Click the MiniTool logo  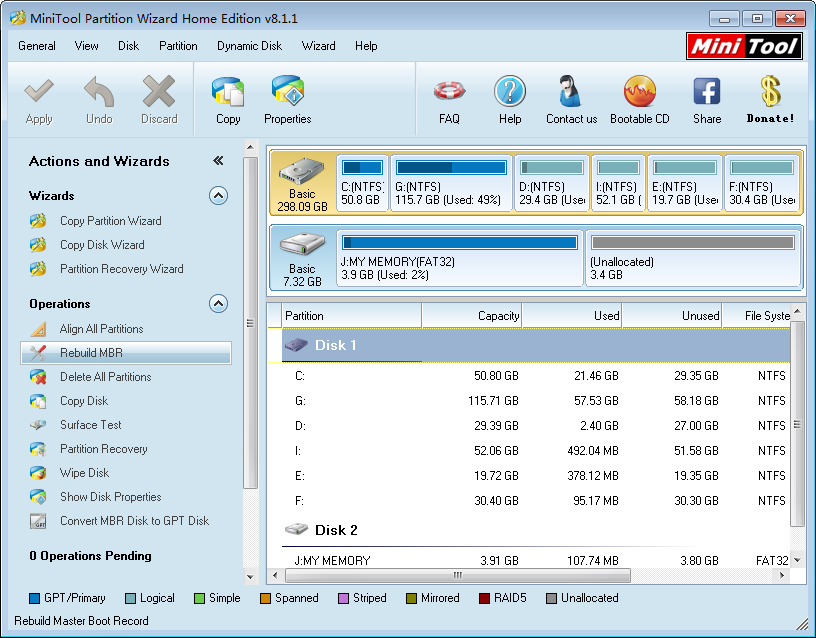(x=744, y=46)
